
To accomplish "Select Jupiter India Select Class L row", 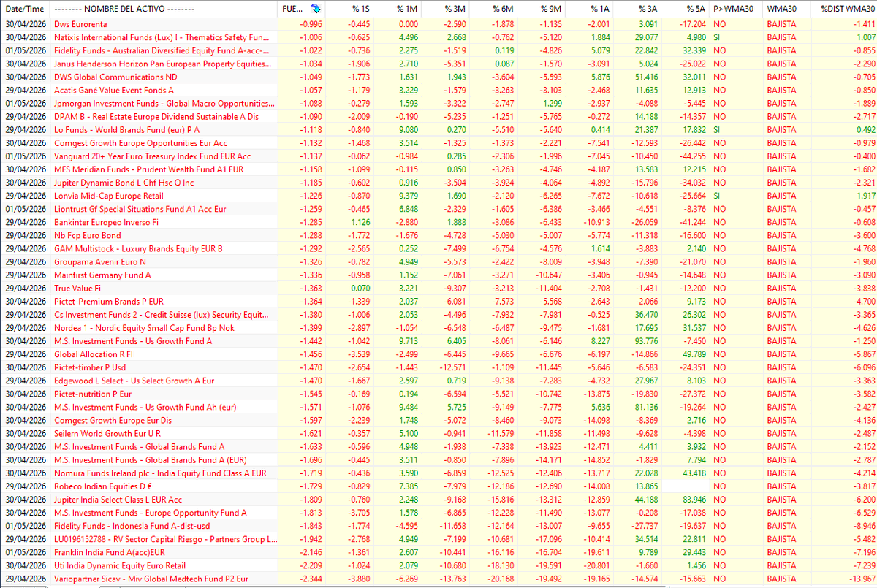I will (x=438, y=500).
